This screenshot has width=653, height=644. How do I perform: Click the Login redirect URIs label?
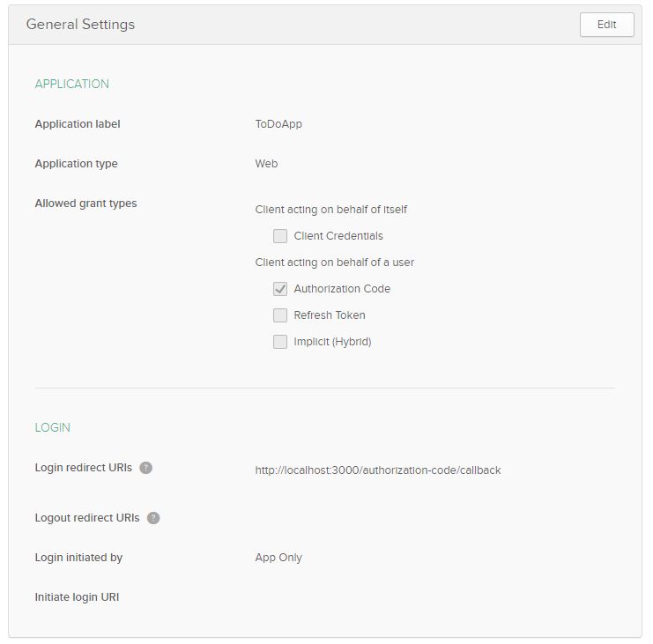pos(83,468)
